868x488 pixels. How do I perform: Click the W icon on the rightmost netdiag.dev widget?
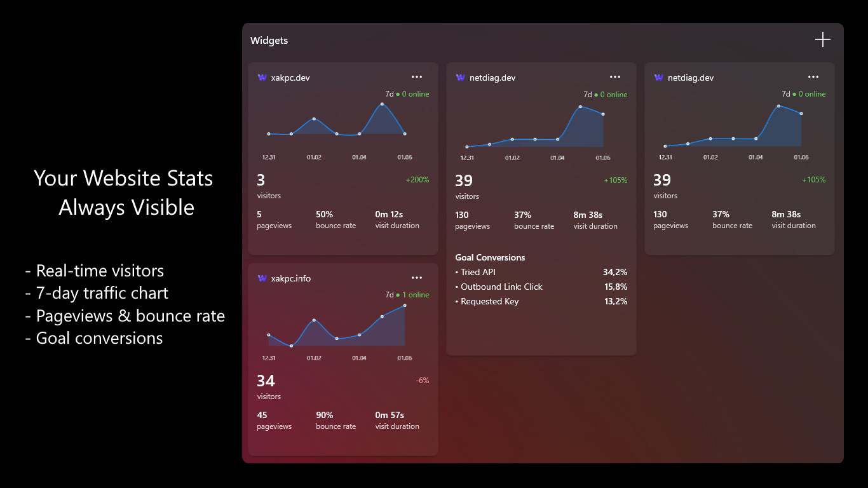click(x=658, y=77)
